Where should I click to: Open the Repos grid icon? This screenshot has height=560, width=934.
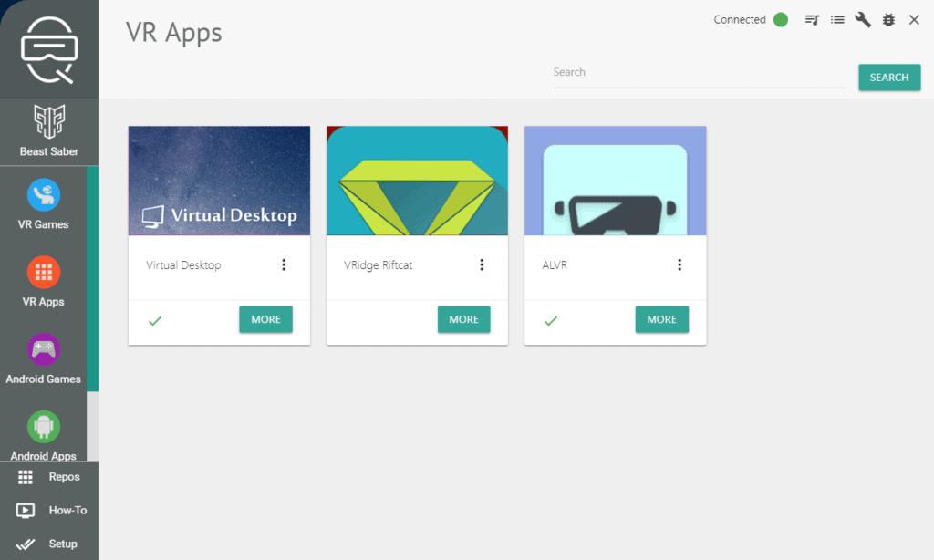pos(25,477)
